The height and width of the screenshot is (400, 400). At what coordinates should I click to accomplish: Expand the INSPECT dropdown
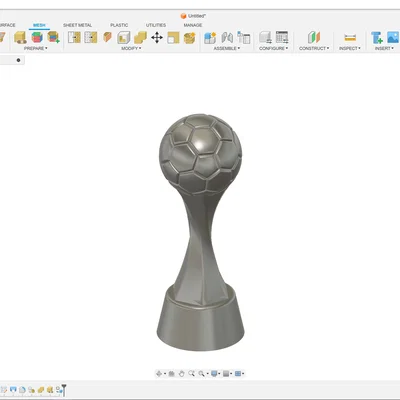click(x=350, y=48)
